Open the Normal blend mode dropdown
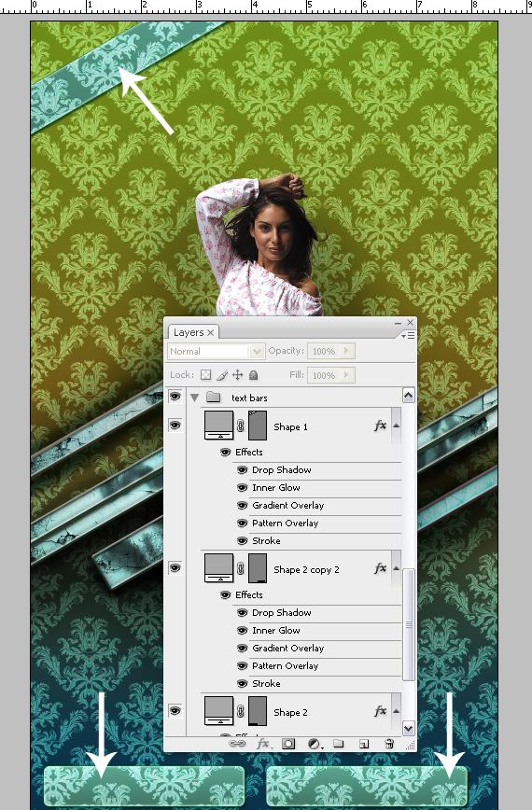 click(258, 351)
